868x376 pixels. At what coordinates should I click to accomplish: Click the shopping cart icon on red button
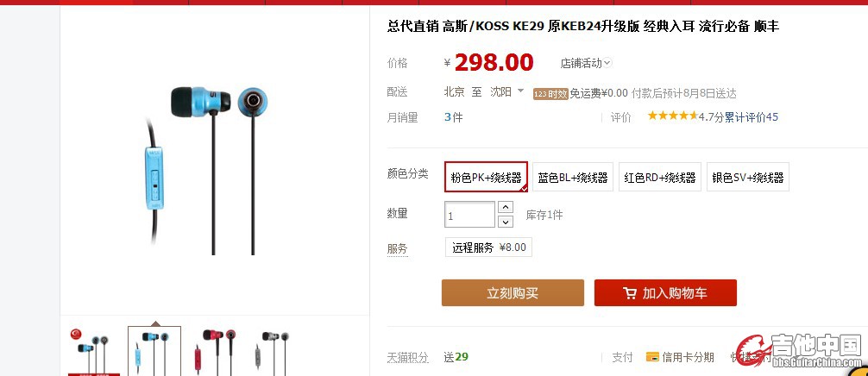(629, 293)
